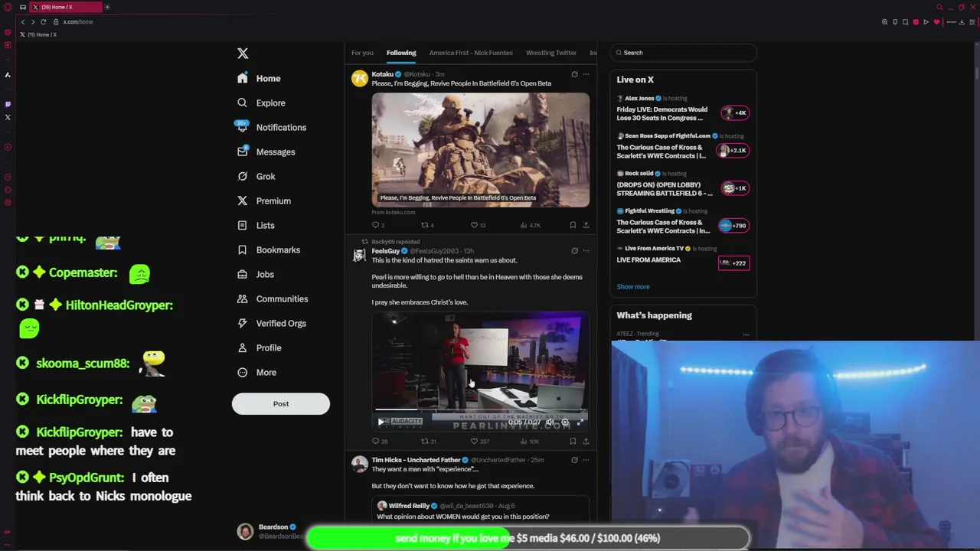Open Home from the X sidebar
The image size is (980, 551).
(x=260, y=78)
